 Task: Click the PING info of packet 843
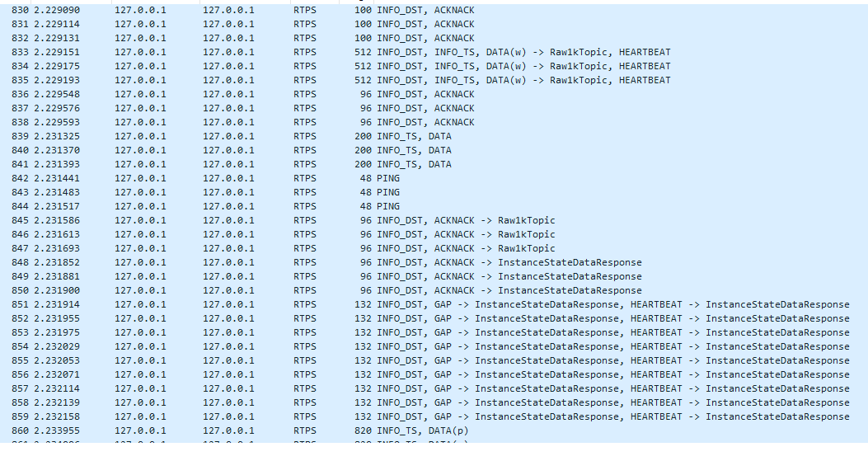388,193
